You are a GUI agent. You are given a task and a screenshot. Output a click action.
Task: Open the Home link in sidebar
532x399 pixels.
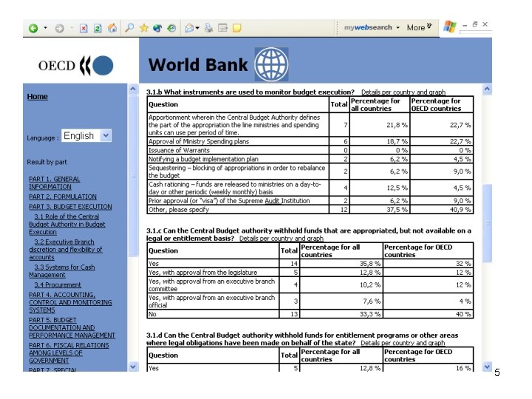(x=38, y=97)
